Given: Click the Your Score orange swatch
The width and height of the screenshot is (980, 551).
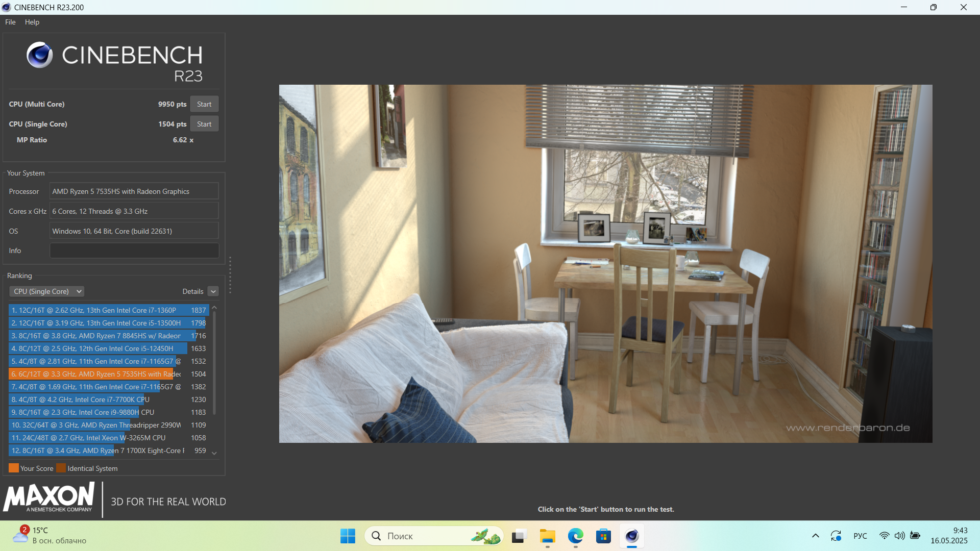Looking at the screenshot, I should click(14, 468).
